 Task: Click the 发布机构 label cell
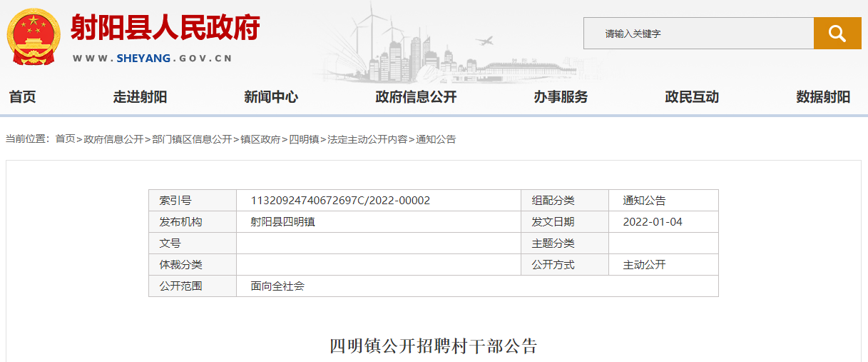pyautogui.click(x=193, y=222)
